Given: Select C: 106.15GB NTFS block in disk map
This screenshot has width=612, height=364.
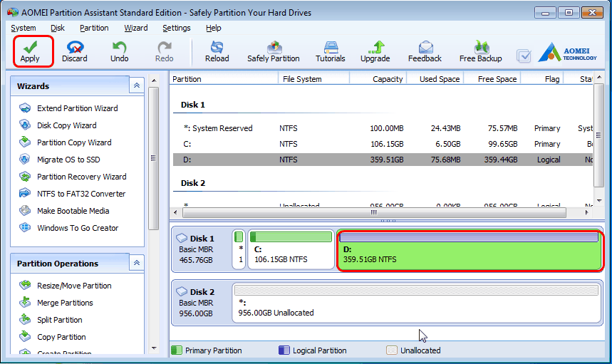Looking at the screenshot, I should pos(291,249).
